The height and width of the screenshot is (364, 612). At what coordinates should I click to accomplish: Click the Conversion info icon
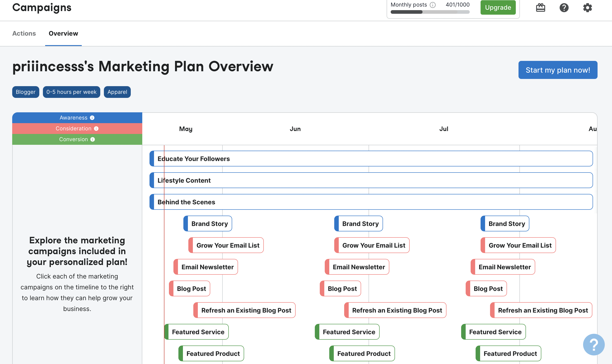click(x=93, y=139)
